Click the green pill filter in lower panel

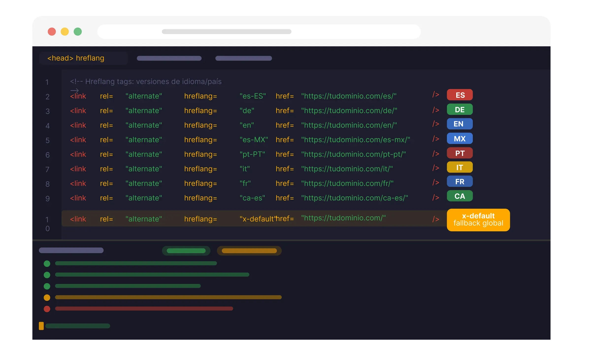click(186, 251)
